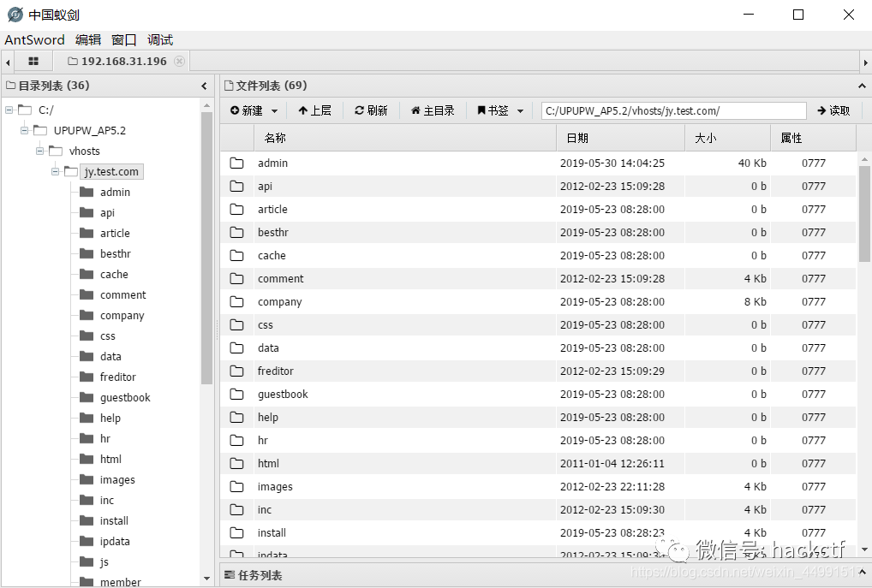Refresh the file list with 刷新
This screenshot has height=588, width=872.
click(371, 110)
